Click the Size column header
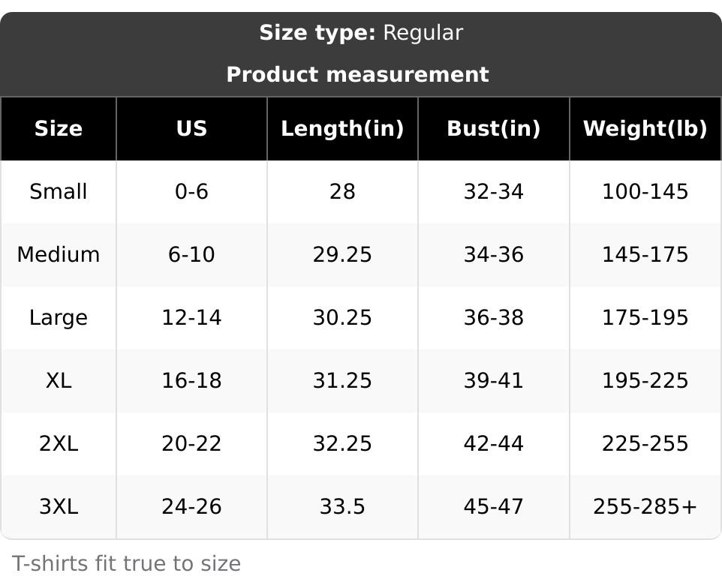The image size is (722, 588). point(59,129)
